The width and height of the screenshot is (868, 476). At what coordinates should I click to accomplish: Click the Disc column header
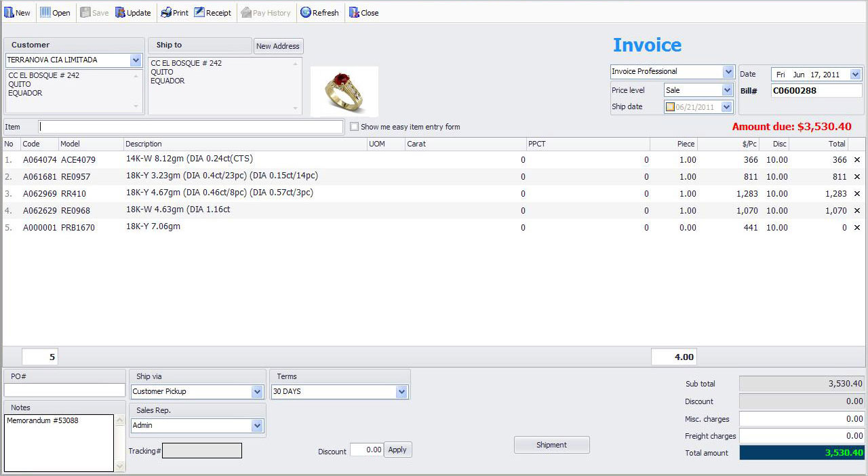[x=774, y=144]
